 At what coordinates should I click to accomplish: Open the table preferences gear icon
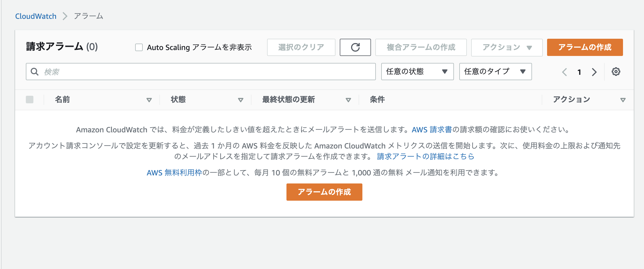[x=616, y=72]
